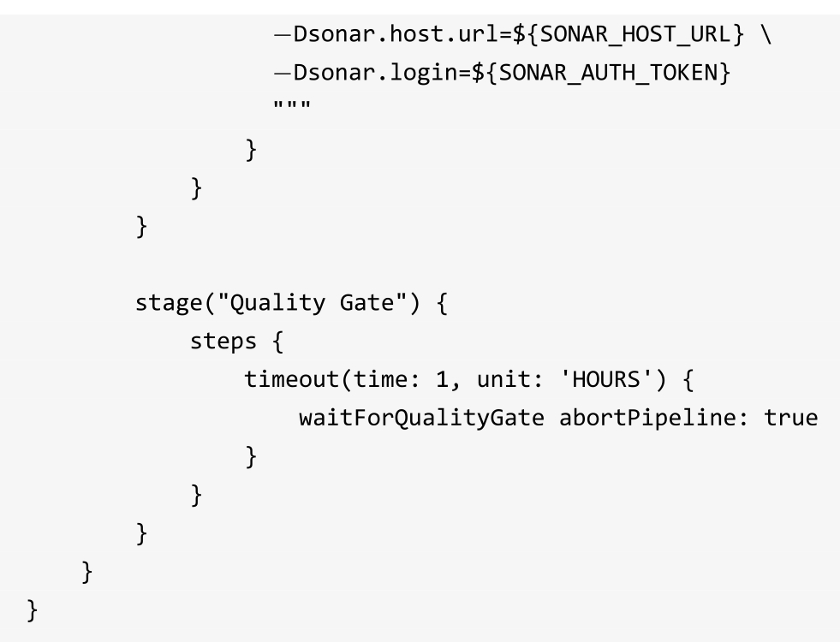Click the opening brace after timeout parentheses
Screen dimensions: 840x642
[x=688, y=379]
